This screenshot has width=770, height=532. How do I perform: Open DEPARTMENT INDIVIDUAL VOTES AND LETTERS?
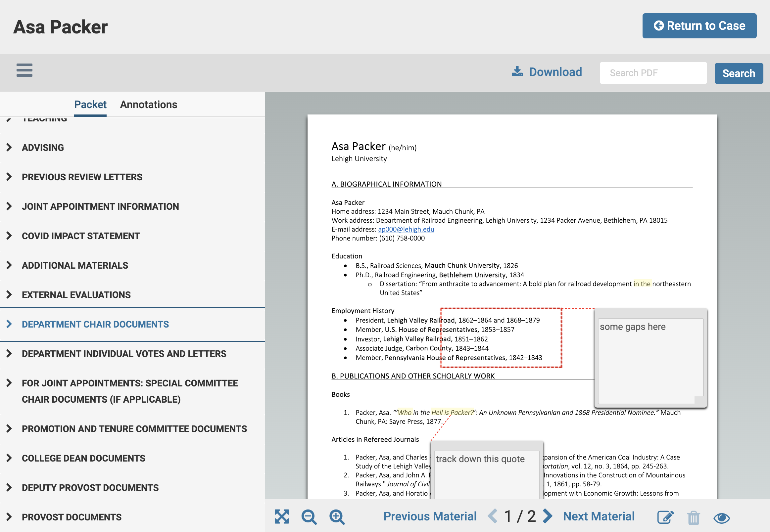click(x=132, y=354)
